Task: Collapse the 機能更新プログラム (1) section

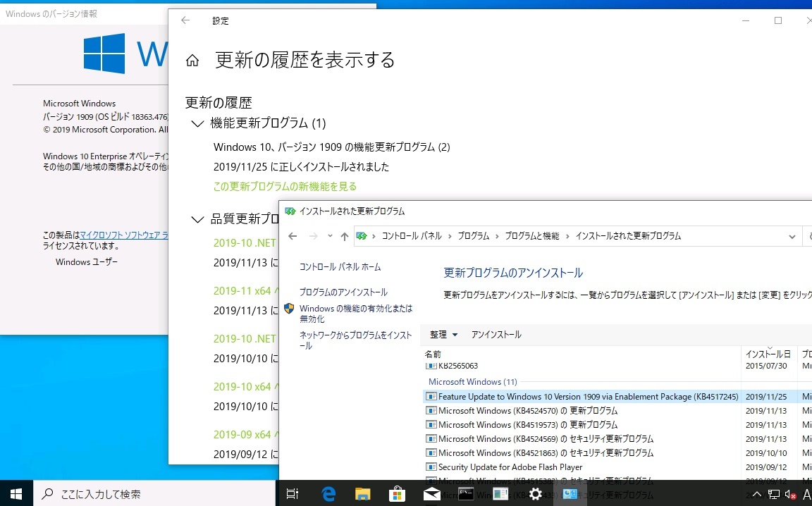Action: click(x=197, y=124)
